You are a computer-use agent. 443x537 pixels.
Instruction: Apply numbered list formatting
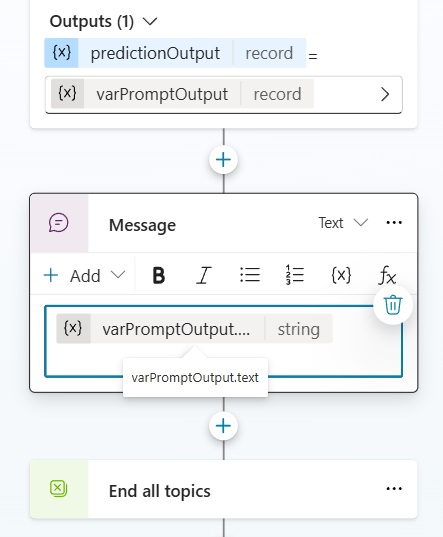coord(295,275)
